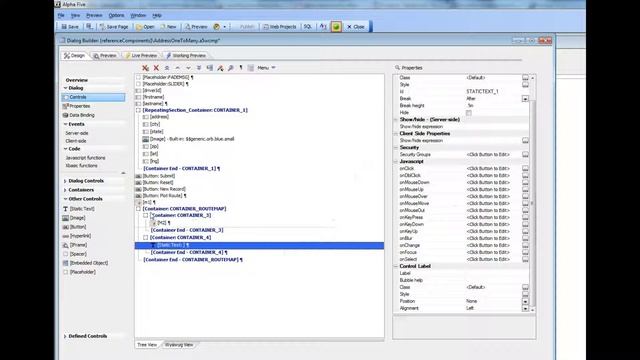Expand the Defined Controls section
Screen dimensions: 640x360
[65, 336]
